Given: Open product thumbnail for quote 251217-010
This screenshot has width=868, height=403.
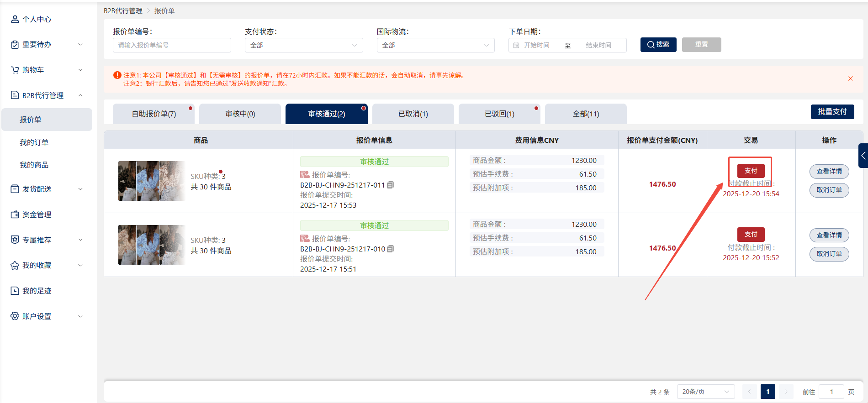Looking at the screenshot, I should [x=152, y=245].
